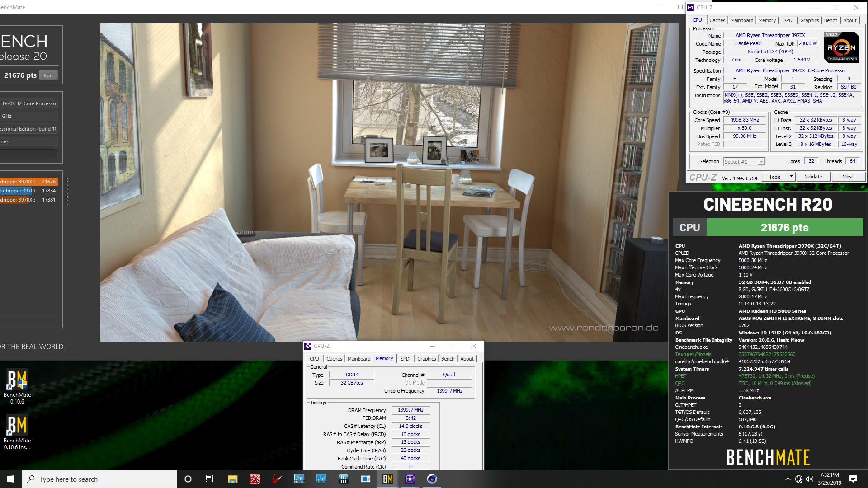
Task: Open network globe icon in system tray
Action: (x=799, y=479)
